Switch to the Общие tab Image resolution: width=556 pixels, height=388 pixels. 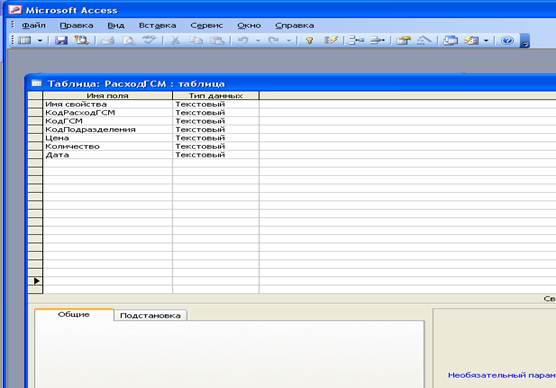[x=74, y=315]
